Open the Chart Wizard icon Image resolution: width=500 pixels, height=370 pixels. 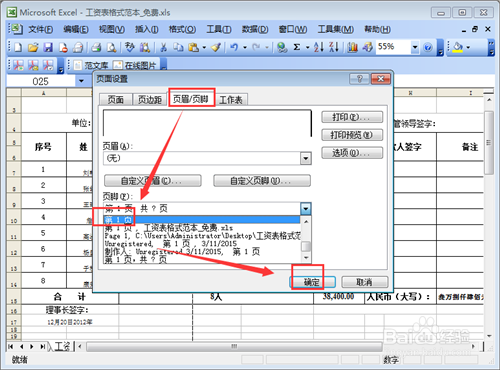(x=352, y=47)
